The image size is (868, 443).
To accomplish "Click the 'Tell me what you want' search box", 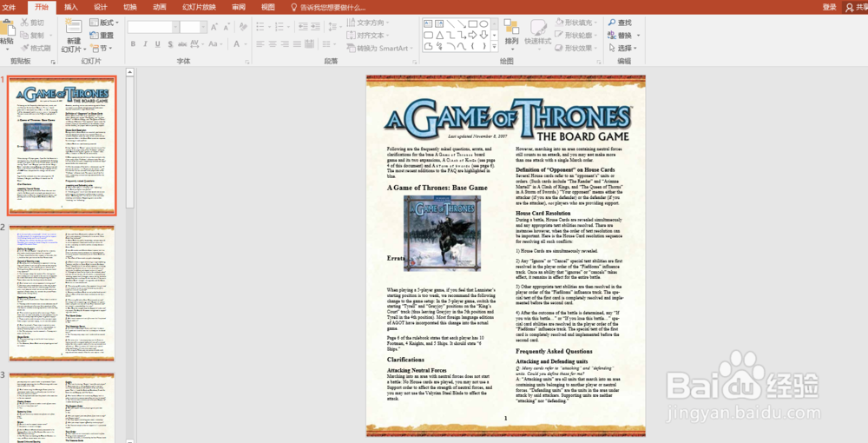I will [328, 7].
